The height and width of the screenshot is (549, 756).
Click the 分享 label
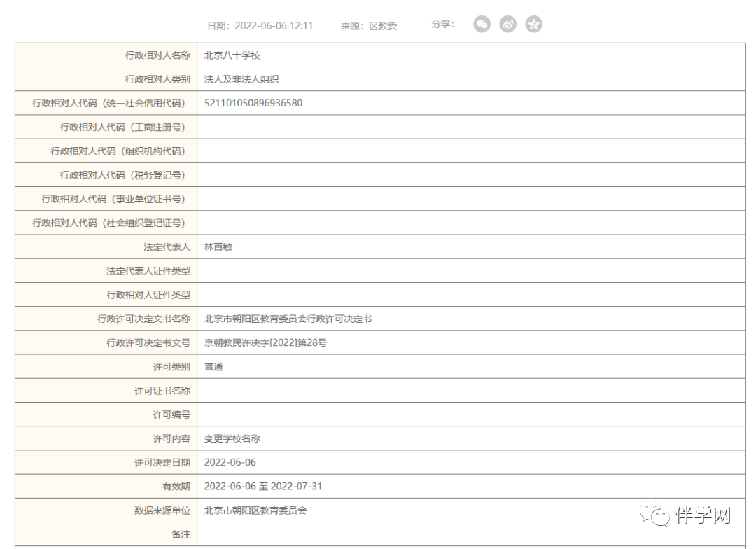click(442, 24)
